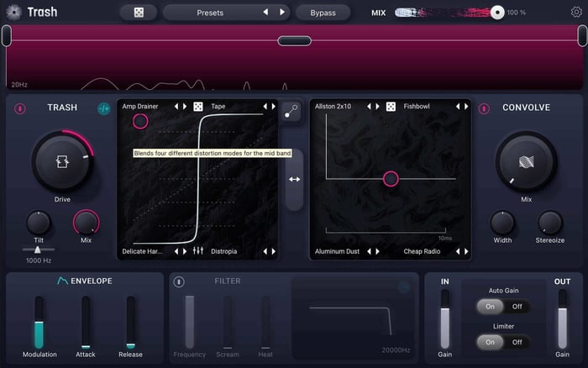The width and height of the screenshot is (588, 368).
Task: Toggle the Trash module power button
Action: click(20, 108)
